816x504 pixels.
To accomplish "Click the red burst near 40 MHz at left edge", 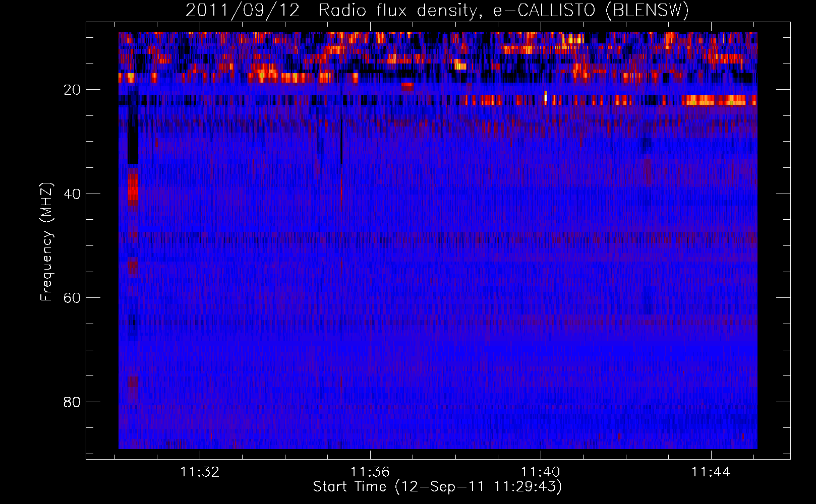I will (133, 187).
